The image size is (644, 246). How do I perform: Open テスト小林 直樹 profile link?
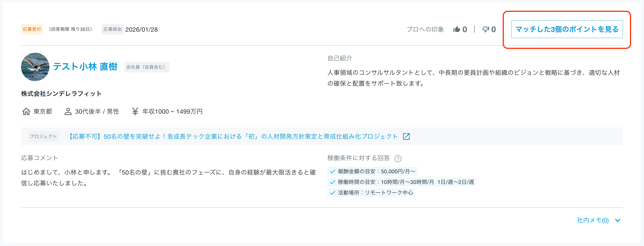tap(85, 66)
